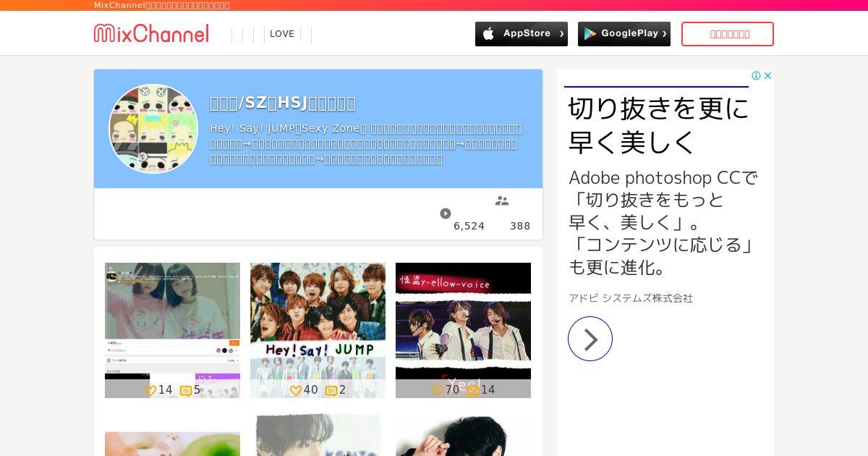Open the Adobe ad headline text
This screenshot has width=868, height=456.
point(658,124)
